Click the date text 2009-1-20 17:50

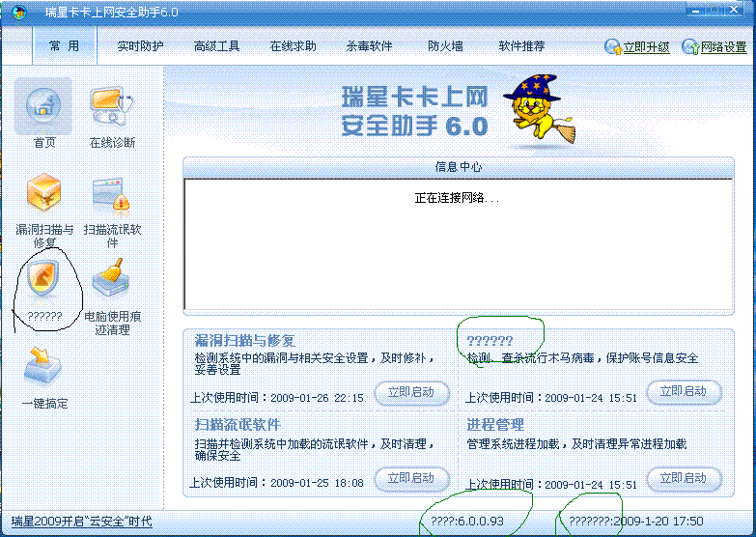click(x=658, y=522)
